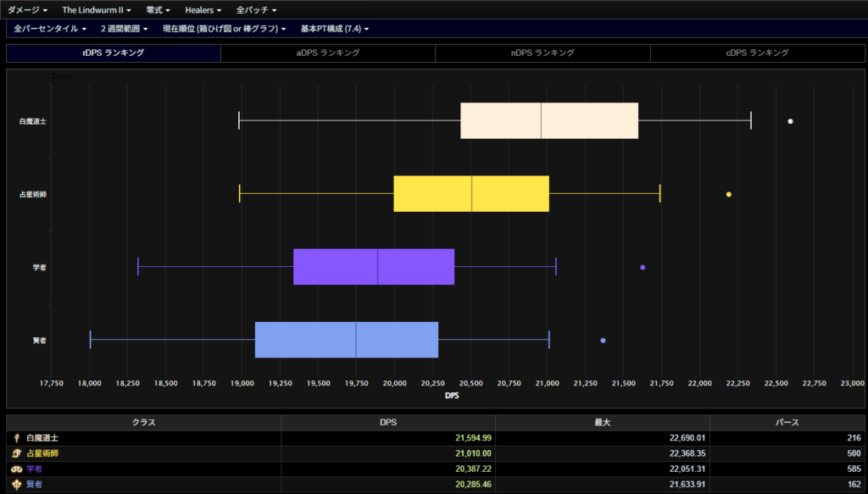Click the cream-colored 白魔道士 box plot bar
The width and height of the screenshot is (868, 494).
548,121
